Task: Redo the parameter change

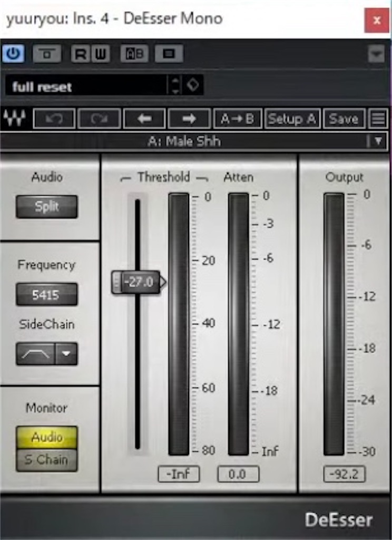Action: pos(99,119)
